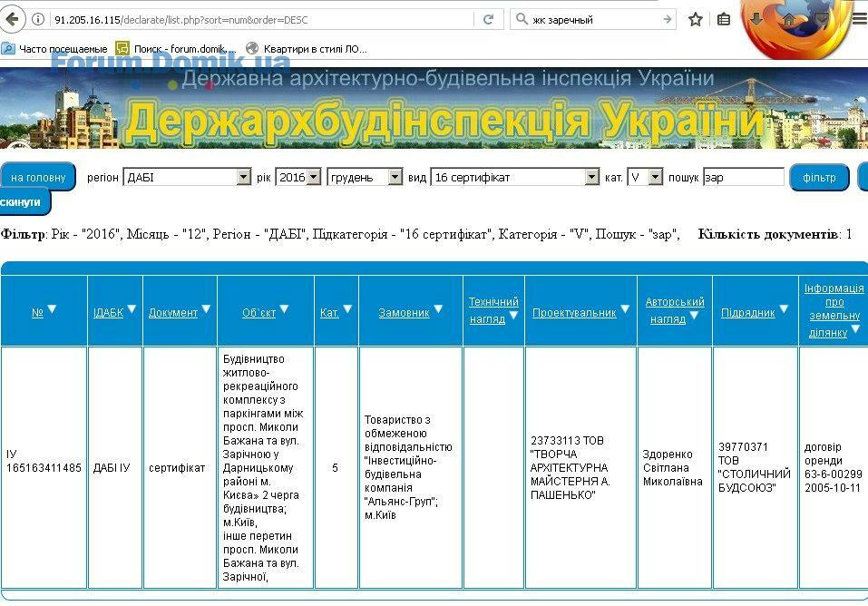Open the рік dropdown showing 2016
The height and width of the screenshot is (606, 868).
[x=297, y=177]
